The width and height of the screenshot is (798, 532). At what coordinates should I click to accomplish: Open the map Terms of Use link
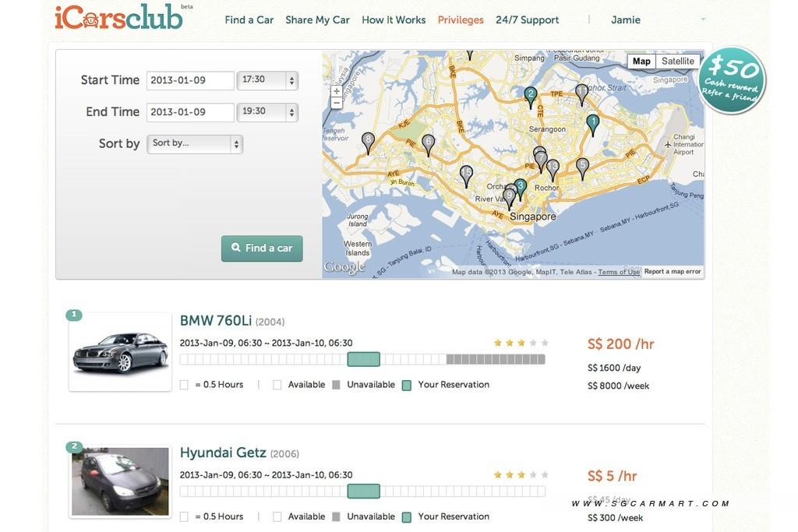619,272
